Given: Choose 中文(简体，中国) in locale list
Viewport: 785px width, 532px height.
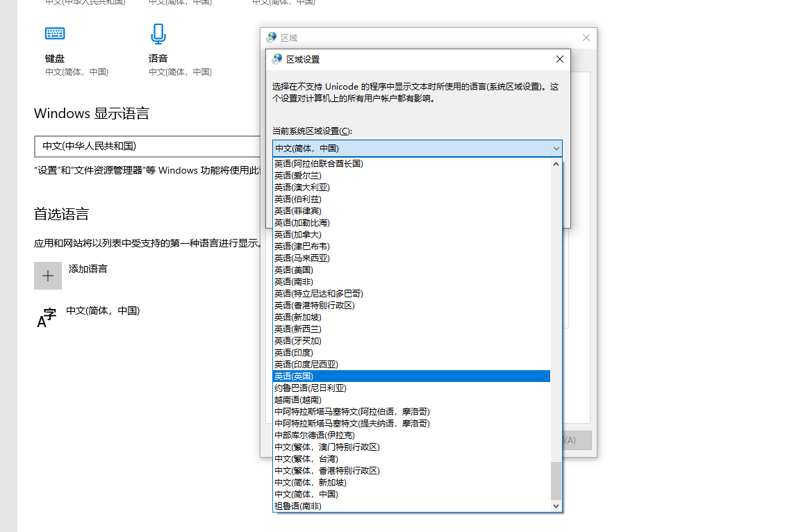Looking at the screenshot, I should pyautogui.click(x=411, y=494).
